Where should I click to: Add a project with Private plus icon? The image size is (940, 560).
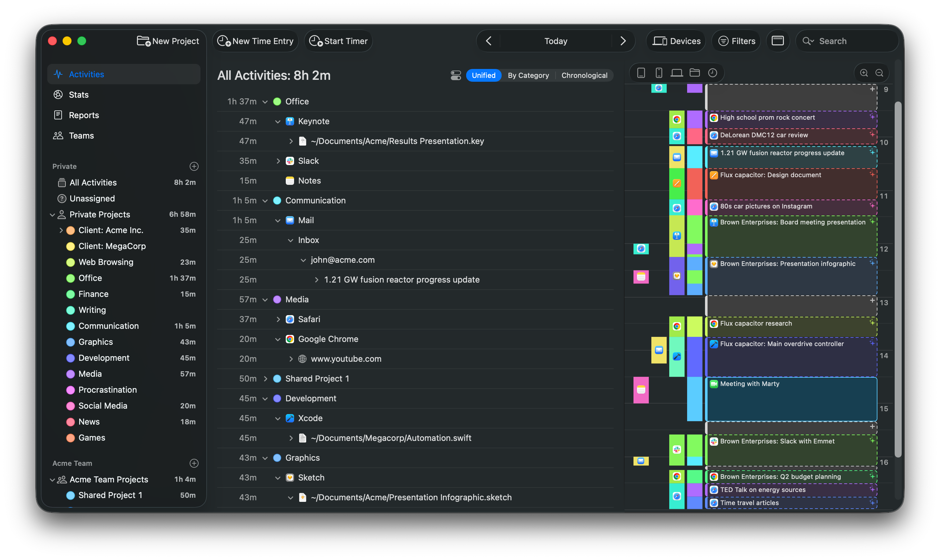tap(194, 166)
